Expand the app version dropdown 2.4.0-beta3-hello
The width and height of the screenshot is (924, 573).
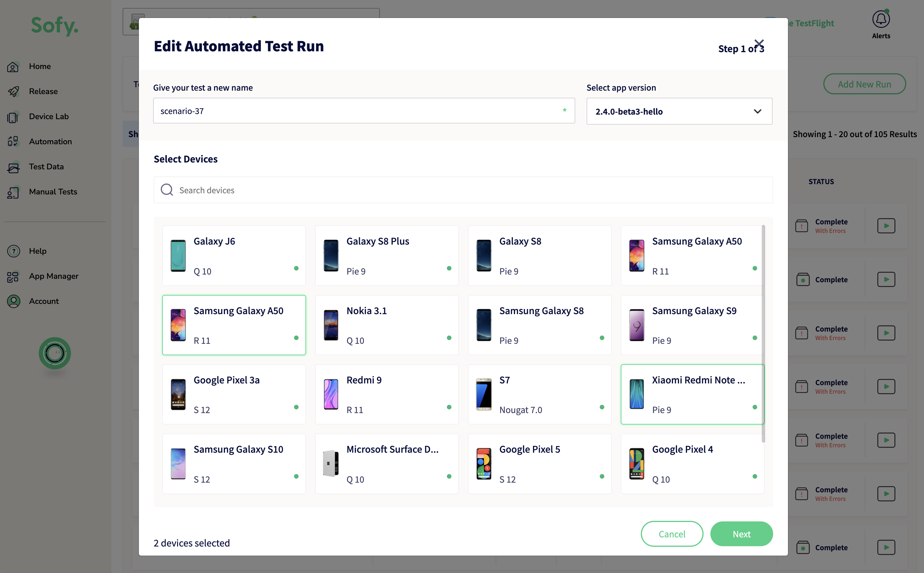(679, 111)
